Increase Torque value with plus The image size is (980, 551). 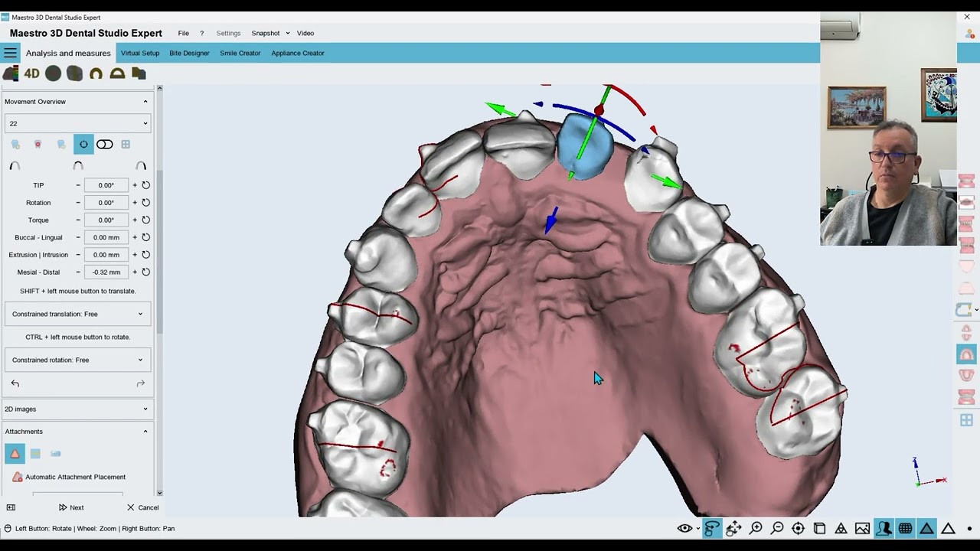pos(135,220)
